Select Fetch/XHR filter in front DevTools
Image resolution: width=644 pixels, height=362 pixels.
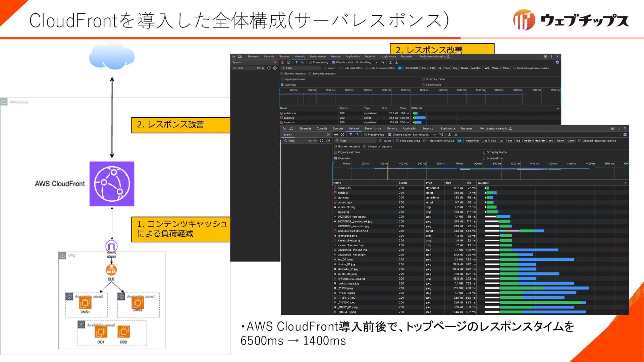472,141
